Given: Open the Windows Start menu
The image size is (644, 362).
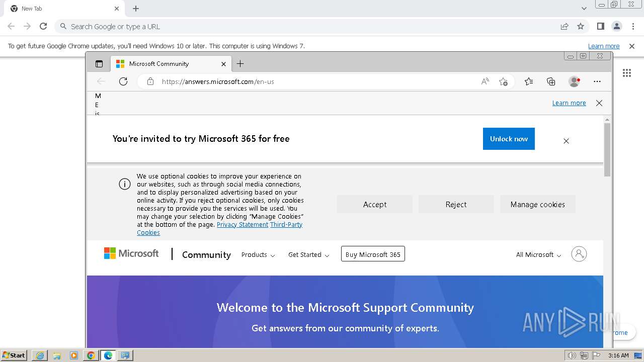Looking at the screenshot, I should (x=14, y=355).
